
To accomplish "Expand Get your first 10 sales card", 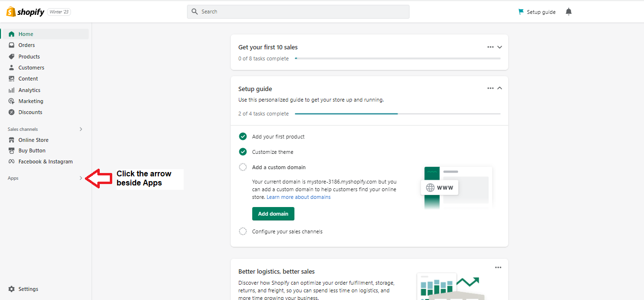I will (500, 47).
